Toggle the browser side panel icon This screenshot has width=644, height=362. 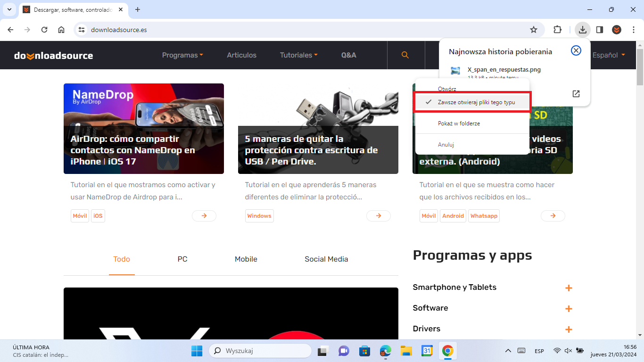pos(600,30)
